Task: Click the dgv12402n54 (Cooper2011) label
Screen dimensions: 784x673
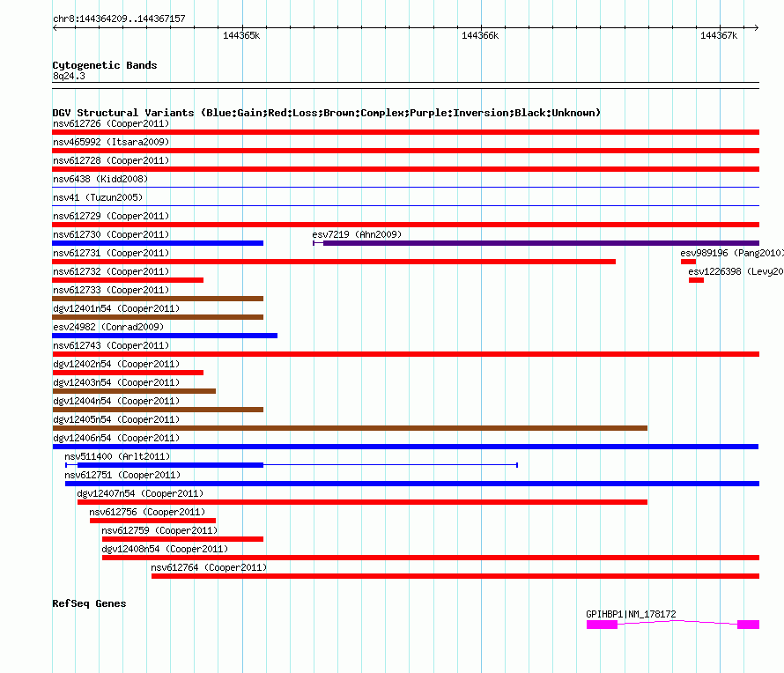Action: [116, 364]
